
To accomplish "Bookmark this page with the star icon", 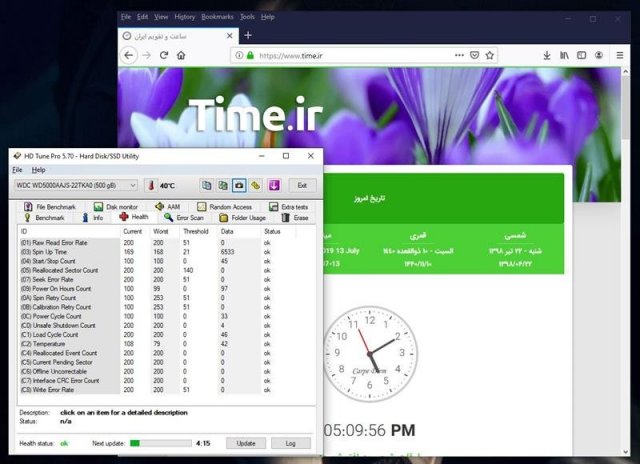I will pos(490,55).
